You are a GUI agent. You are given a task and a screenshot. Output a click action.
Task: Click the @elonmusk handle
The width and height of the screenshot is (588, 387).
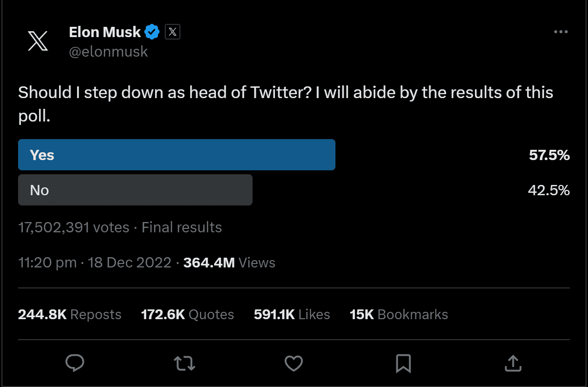(x=108, y=51)
